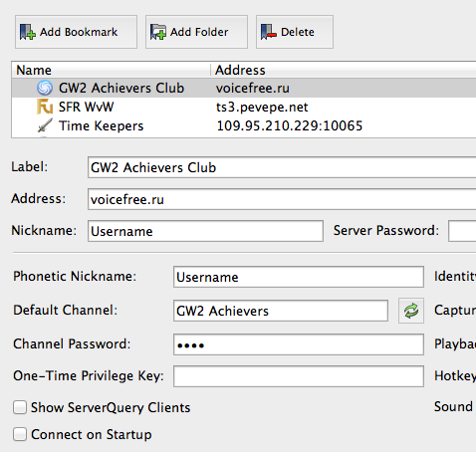Click the voicefree.ru address cell in list
This screenshot has width=476, height=452.
(253, 89)
